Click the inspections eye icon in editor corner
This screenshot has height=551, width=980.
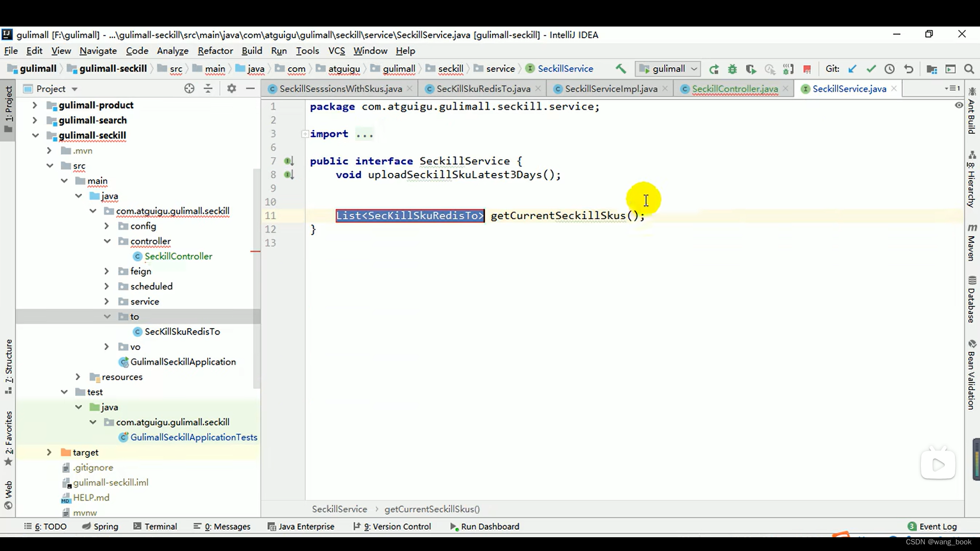[959, 105]
